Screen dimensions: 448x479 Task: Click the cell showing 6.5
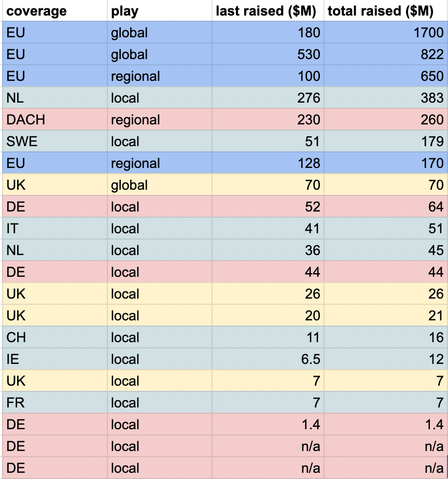268,359
